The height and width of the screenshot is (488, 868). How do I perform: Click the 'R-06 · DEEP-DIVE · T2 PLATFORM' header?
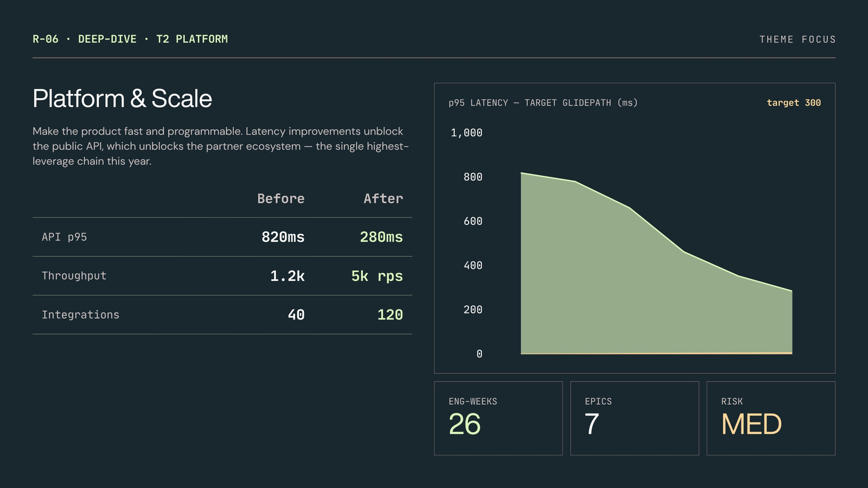tap(130, 39)
